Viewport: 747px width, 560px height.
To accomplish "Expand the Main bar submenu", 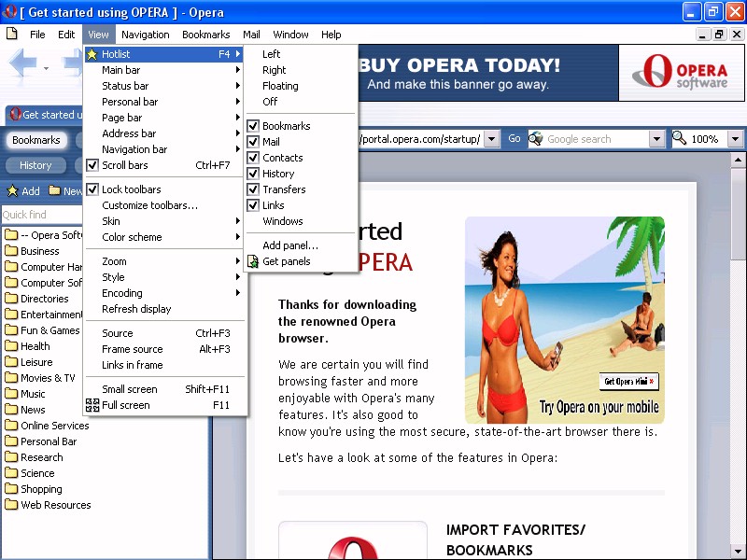I will (164, 70).
